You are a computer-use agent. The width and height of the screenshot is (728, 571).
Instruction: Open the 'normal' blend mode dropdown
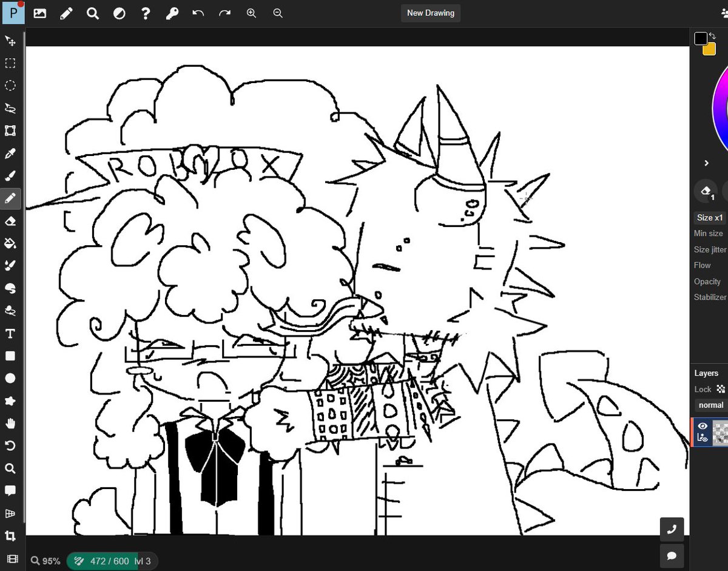pos(711,405)
